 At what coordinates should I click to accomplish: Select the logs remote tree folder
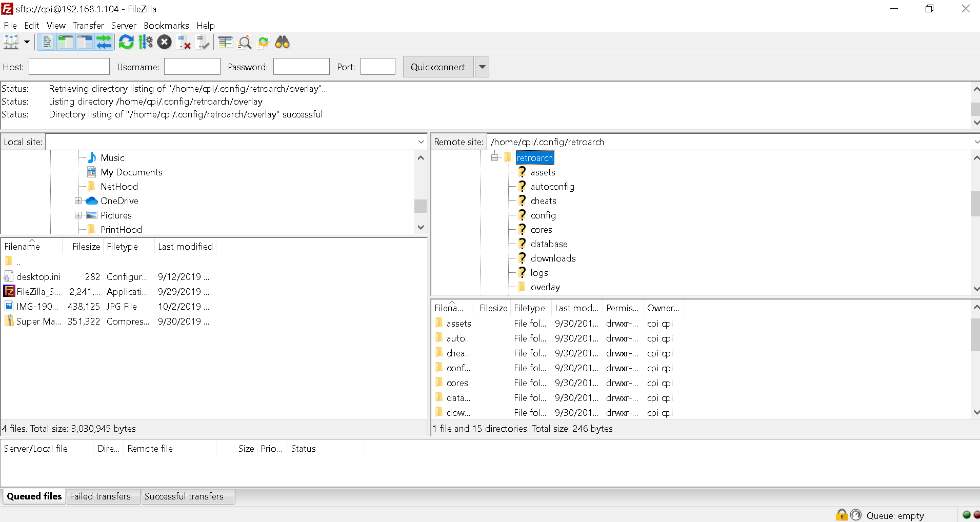pos(539,273)
